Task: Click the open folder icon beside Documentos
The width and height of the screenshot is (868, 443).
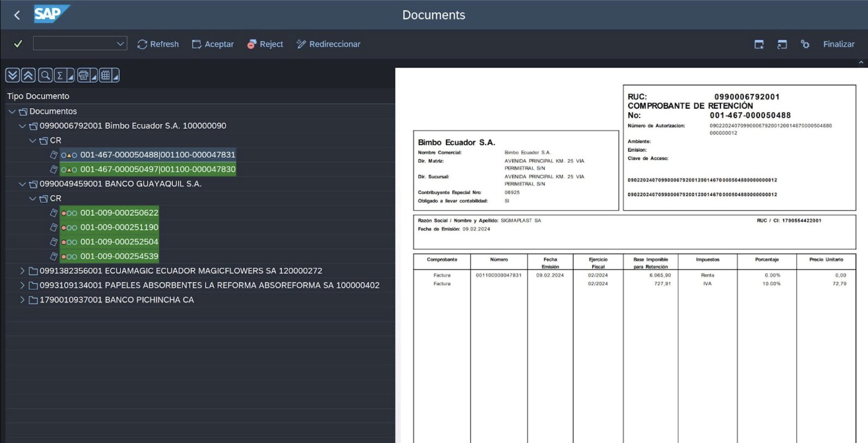Action: (x=23, y=111)
